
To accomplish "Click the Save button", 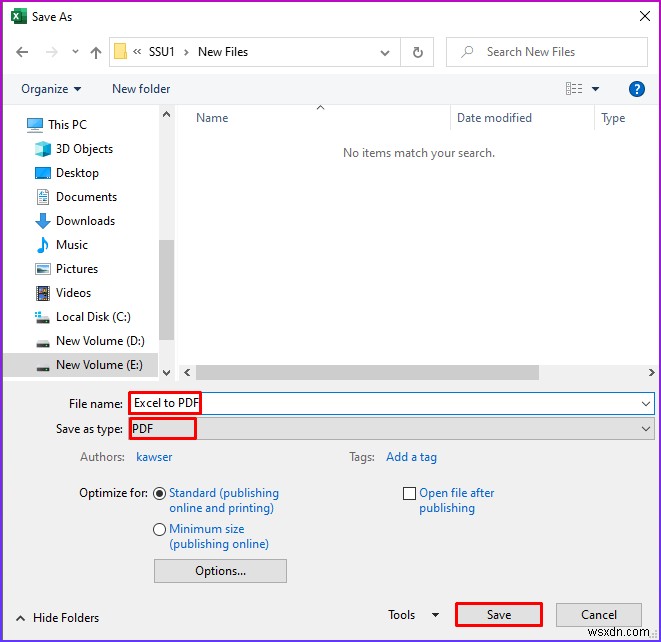I will 499,615.
